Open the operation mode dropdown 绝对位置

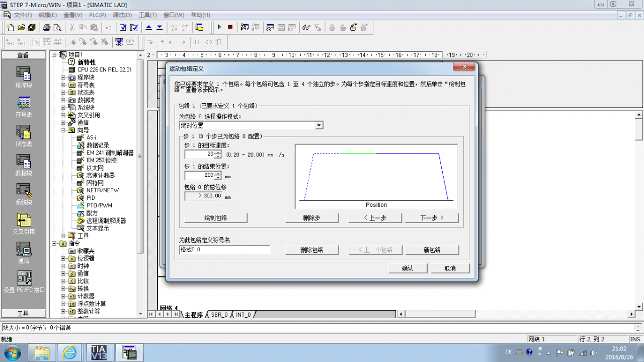point(319,125)
